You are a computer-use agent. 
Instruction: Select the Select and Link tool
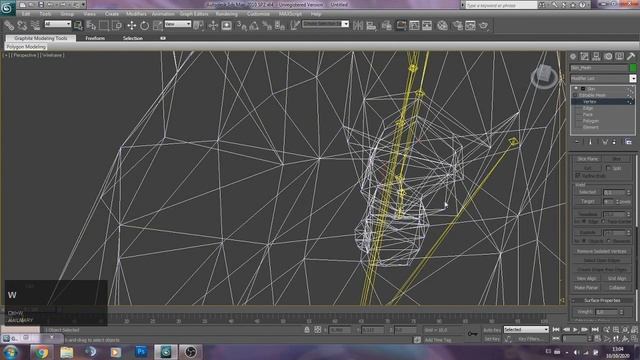tap(9, 26)
